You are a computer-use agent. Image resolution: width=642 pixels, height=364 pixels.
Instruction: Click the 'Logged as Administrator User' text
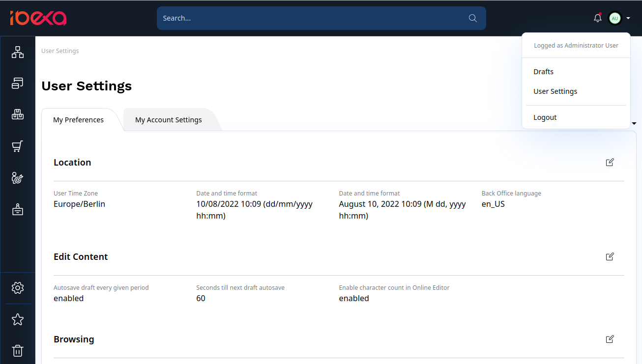(576, 45)
